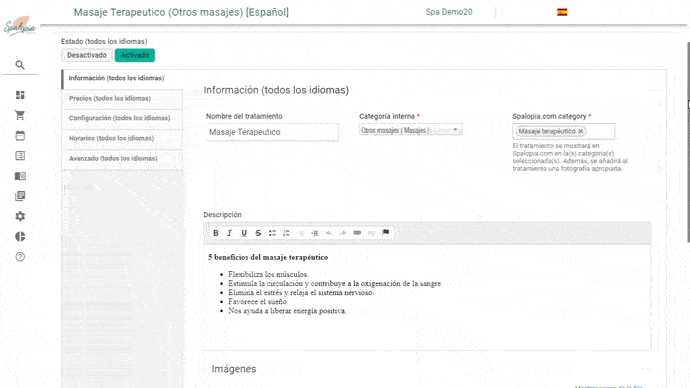Image resolution: width=690 pixels, height=388 pixels.
Task: Select Información (todos los idiomas) tab
Action: click(122, 78)
